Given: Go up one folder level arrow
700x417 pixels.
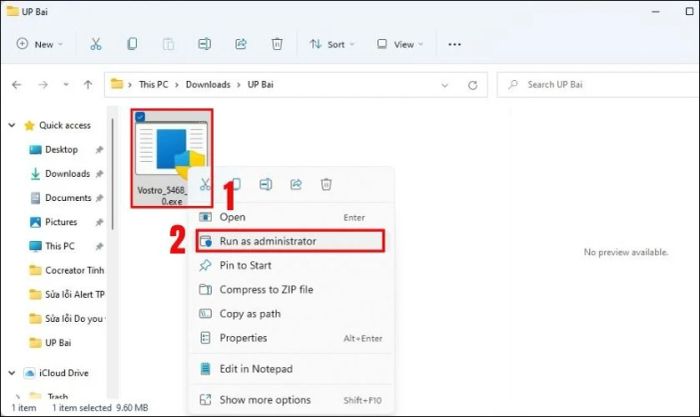Looking at the screenshot, I should coord(88,84).
